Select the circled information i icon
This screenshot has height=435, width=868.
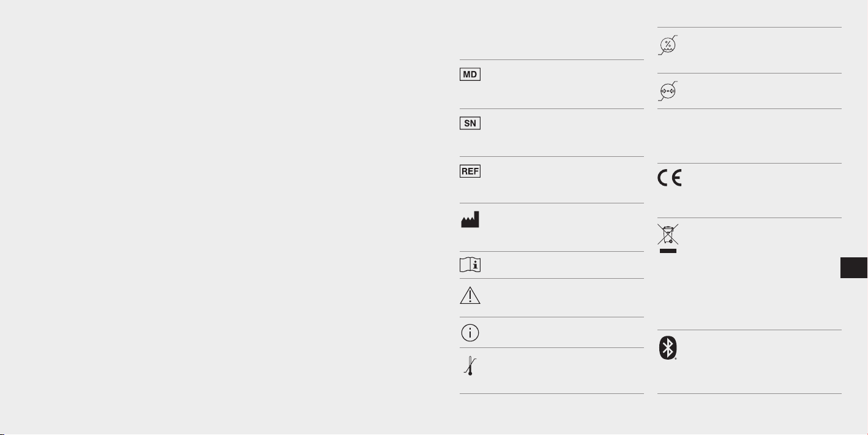(470, 331)
